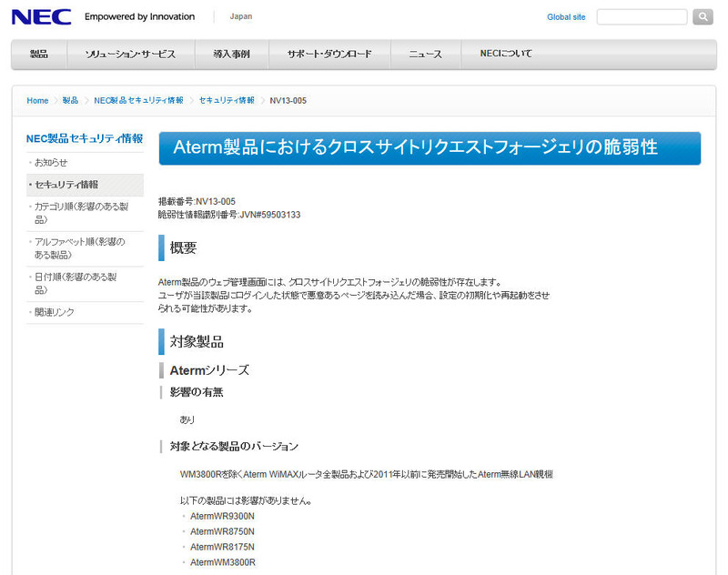The image size is (728, 575).
Task: Open アルファベット順 affected products list
Action: (x=79, y=248)
